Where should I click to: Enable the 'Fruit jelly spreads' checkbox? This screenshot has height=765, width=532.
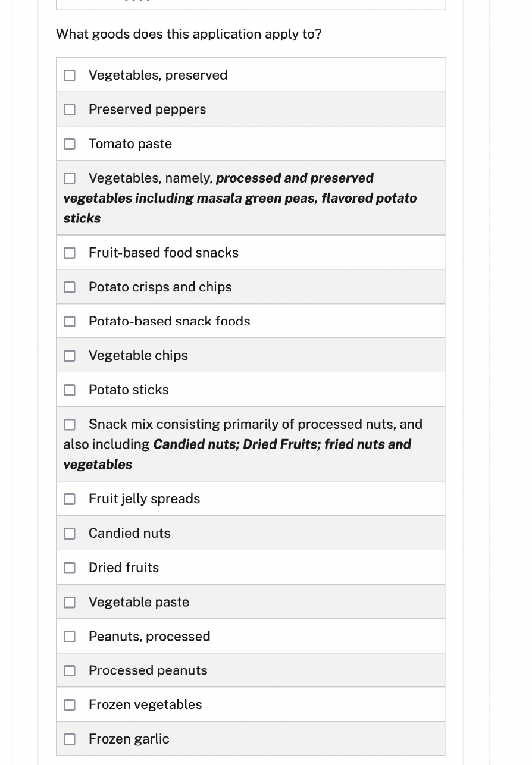70,499
